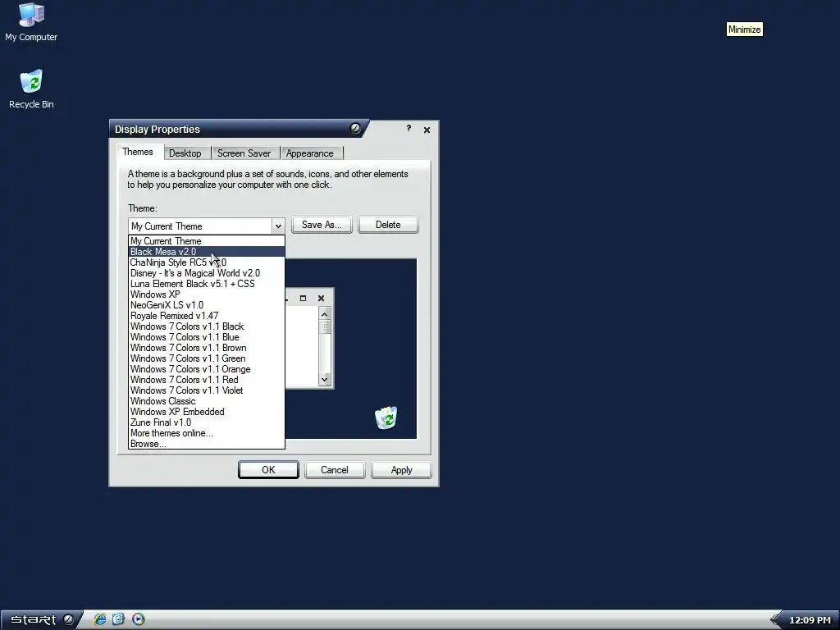The width and height of the screenshot is (840, 630).
Task: Select Windows XP Embedded theme
Action: click(206, 412)
